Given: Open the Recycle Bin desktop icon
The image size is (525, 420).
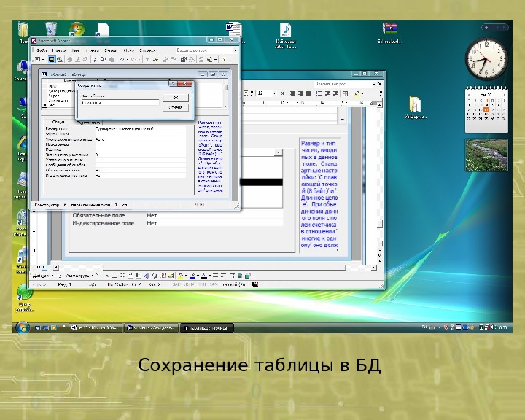Looking at the screenshot, I should pyautogui.click(x=51, y=29).
